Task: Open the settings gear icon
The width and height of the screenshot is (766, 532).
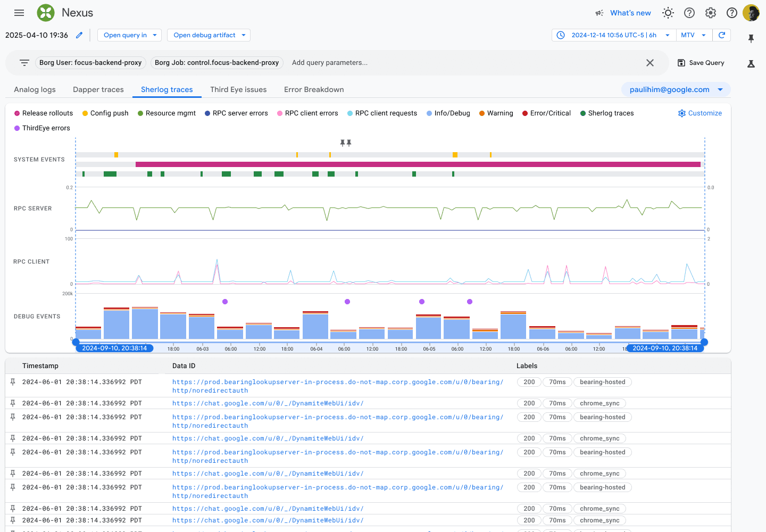Action: click(711, 13)
